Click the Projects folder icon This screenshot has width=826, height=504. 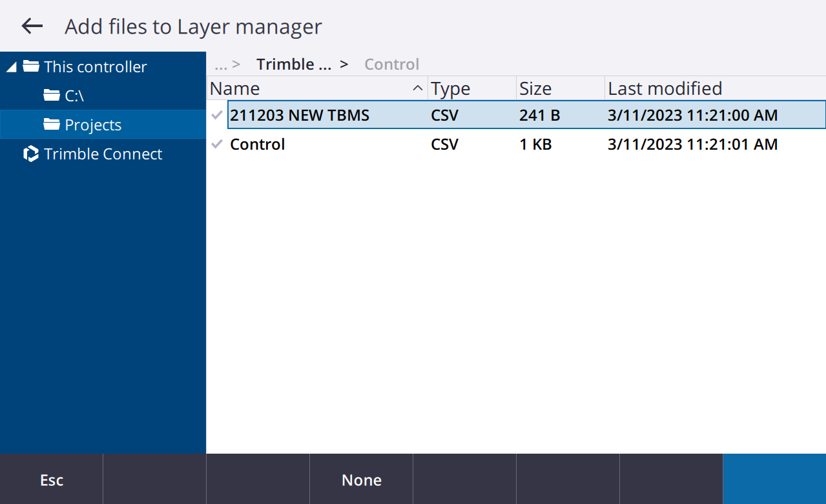point(52,125)
